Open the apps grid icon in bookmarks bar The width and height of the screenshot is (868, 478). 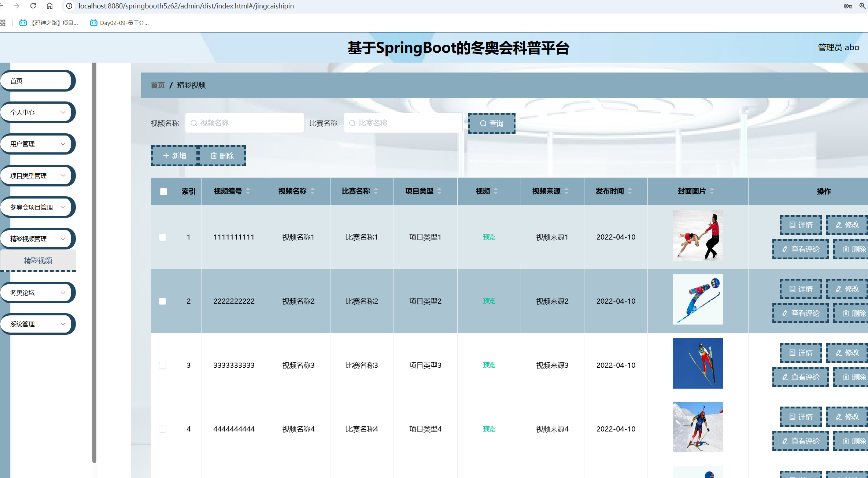[x=3, y=23]
